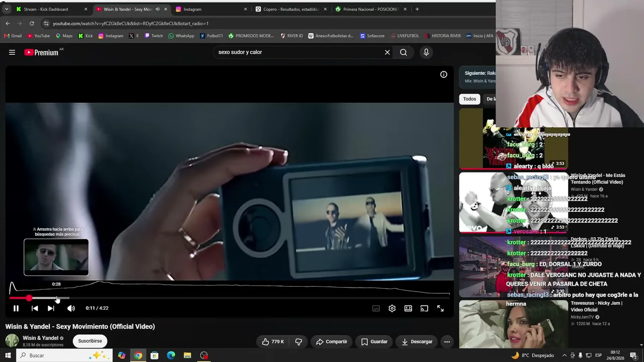Open Copilot from the taskbar
The height and width of the screenshot is (362, 644).
(x=122, y=355)
